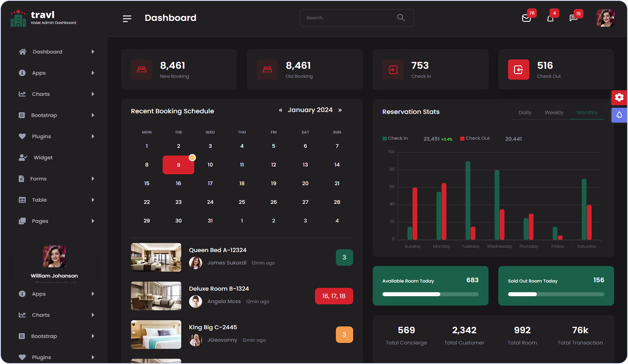This screenshot has height=364, width=628.
Task: Open the blue theme droplet button
Action: [x=619, y=115]
